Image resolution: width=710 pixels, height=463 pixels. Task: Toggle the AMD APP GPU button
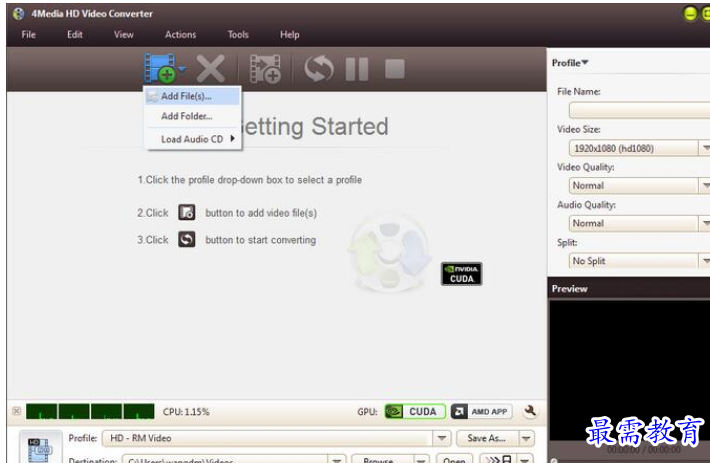click(x=482, y=411)
